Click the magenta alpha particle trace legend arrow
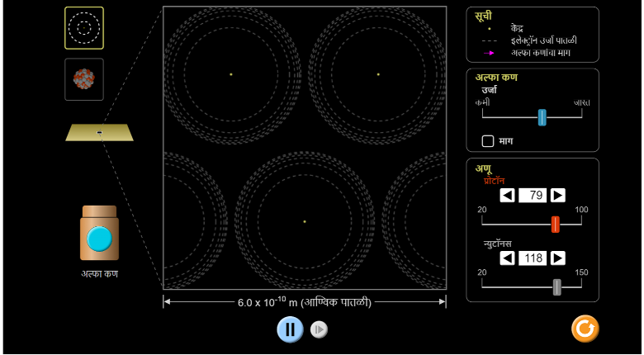 490,53
